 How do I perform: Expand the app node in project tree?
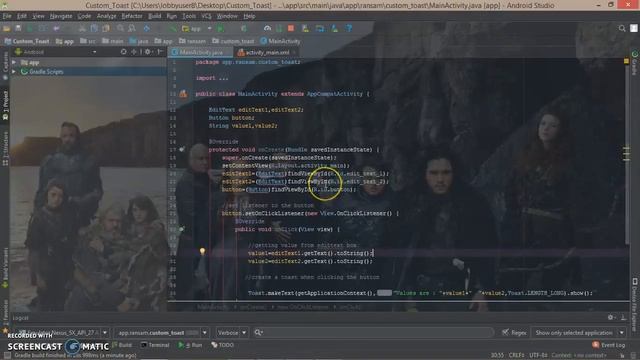point(14,62)
